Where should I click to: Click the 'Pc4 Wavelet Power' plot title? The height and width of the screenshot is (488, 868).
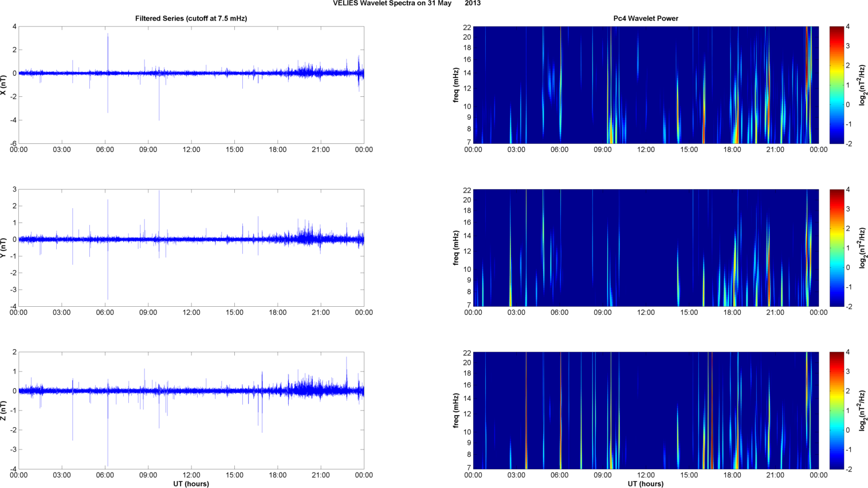tap(646, 18)
